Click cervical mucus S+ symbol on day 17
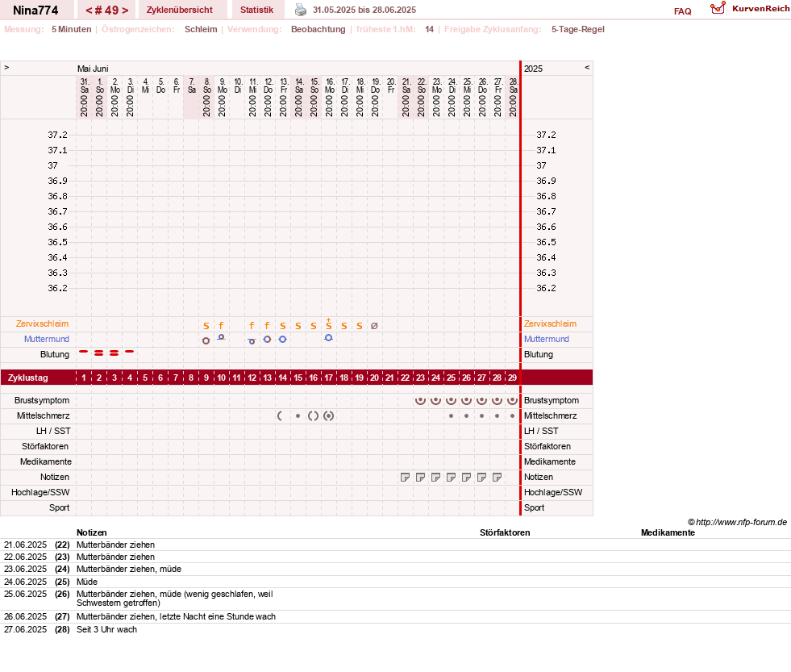This screenshot has height=672, width=791. [329, 324]
